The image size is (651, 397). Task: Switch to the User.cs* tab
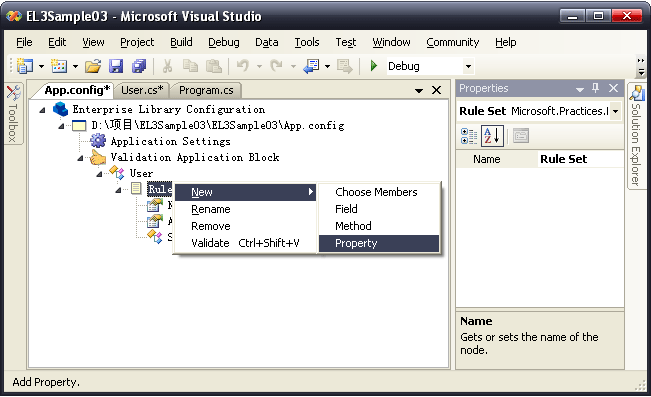coord(142,90)
